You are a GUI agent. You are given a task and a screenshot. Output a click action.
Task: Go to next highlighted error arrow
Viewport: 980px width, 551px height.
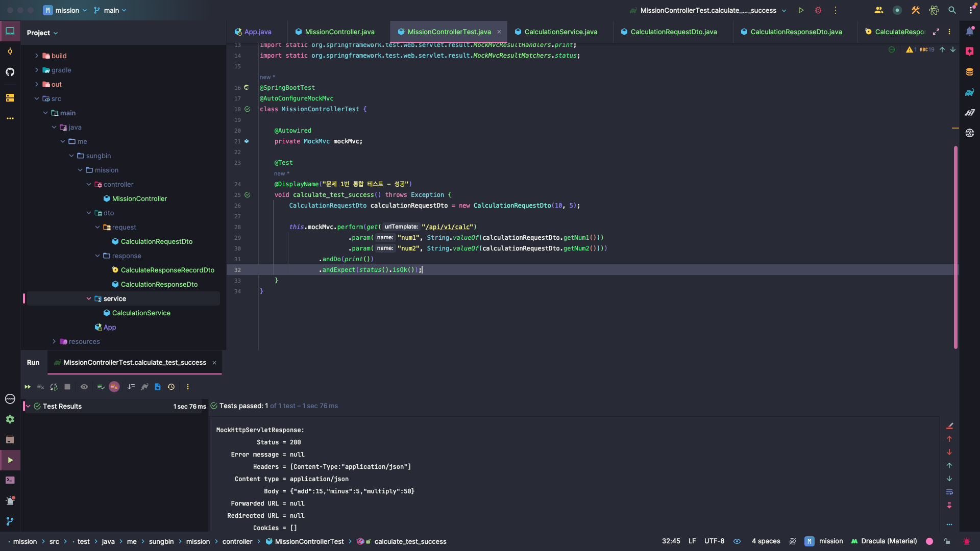pos(953,49)
